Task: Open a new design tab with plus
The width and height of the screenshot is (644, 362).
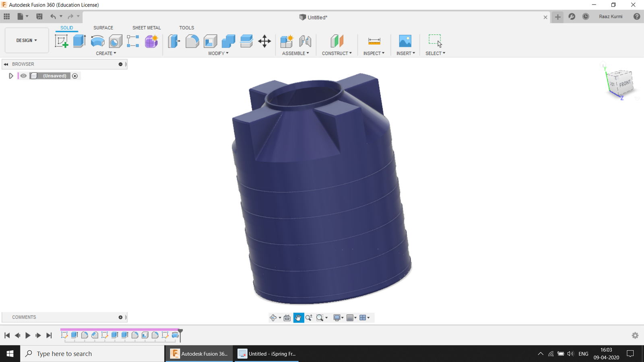Action: pos(557,16)
